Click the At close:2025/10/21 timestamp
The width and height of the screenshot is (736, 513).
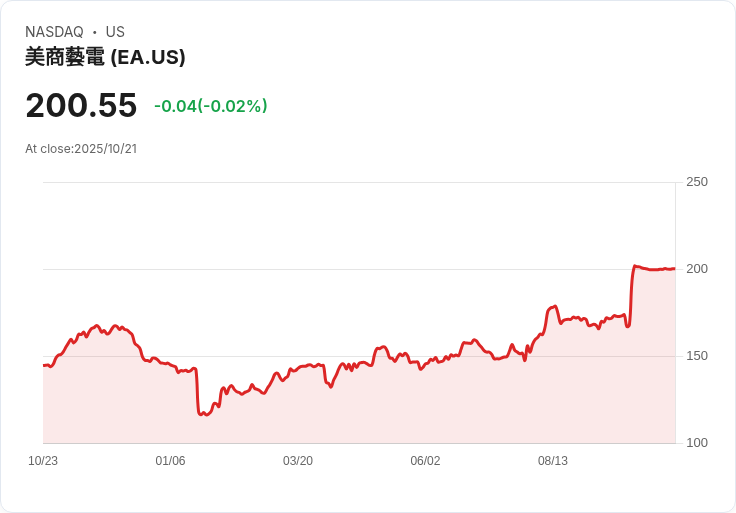[81, 149]
